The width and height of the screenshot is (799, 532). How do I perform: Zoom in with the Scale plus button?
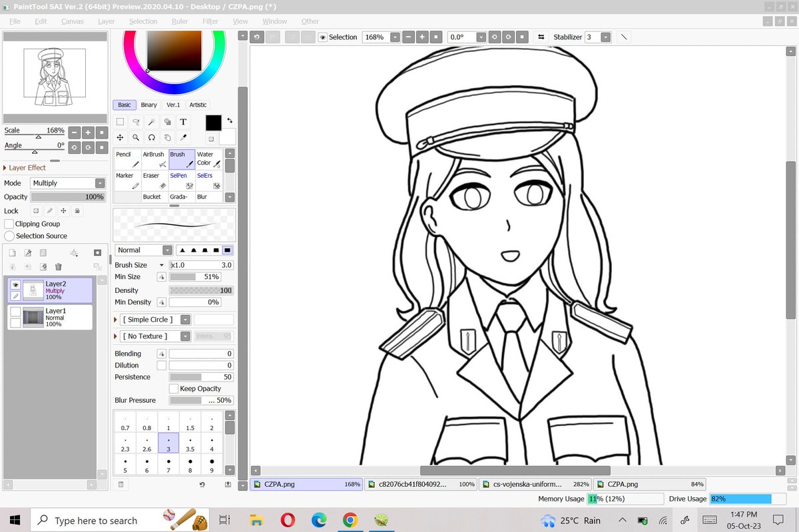coord(88,132)
